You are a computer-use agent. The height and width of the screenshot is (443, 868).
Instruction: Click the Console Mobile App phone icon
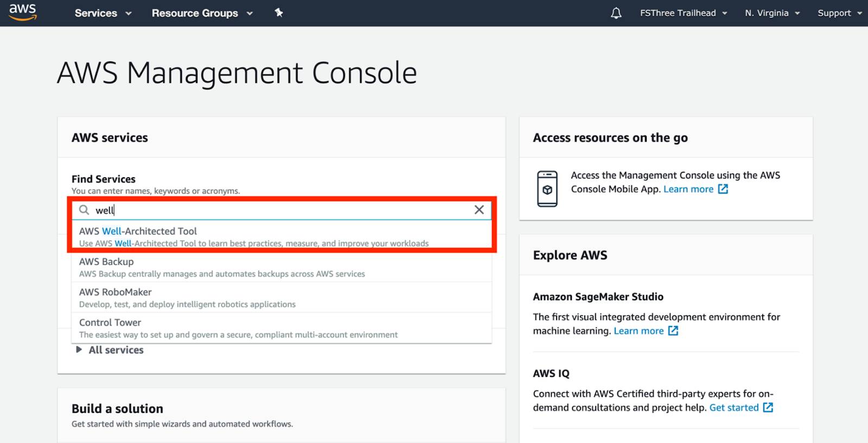click(x=547, y=188)
